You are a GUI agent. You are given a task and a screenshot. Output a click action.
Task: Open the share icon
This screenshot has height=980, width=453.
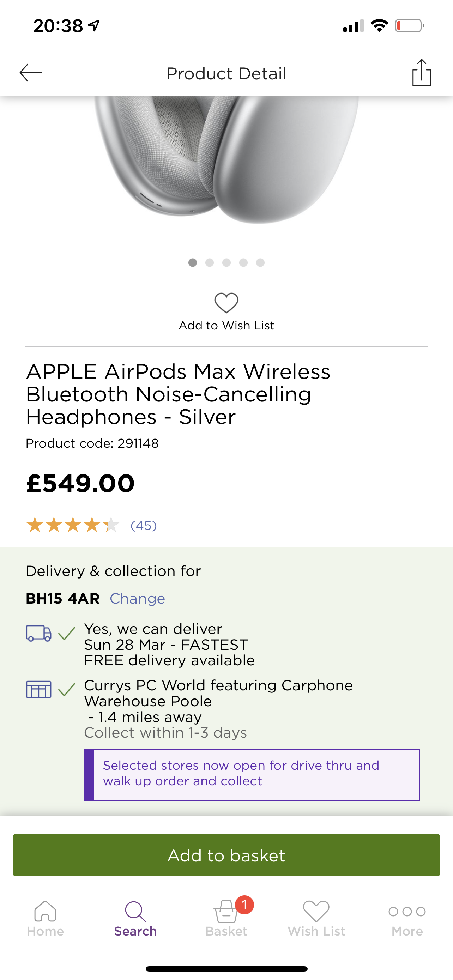(x=422, y=73)
